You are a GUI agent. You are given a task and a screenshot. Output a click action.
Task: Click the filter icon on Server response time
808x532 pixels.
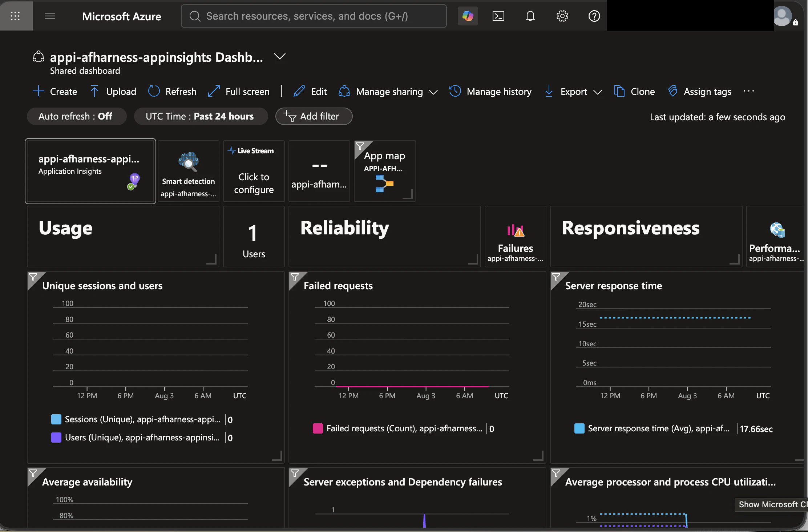click(556, 277)
